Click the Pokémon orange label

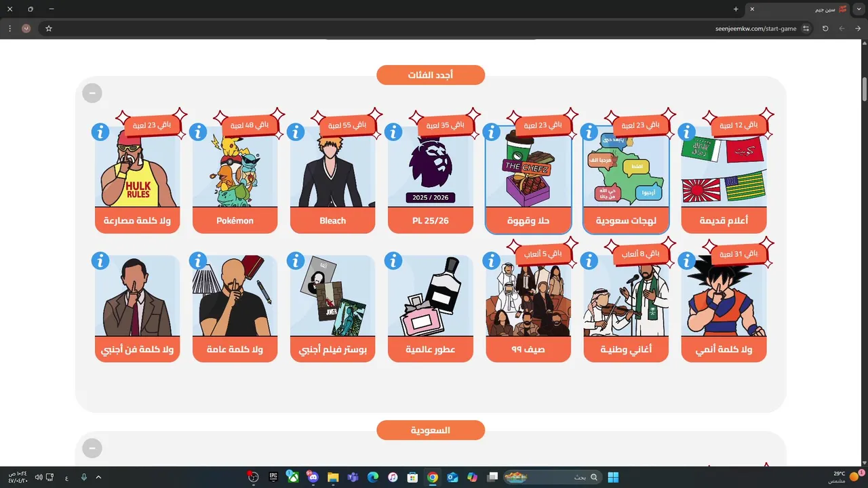(x=235, y=220)
